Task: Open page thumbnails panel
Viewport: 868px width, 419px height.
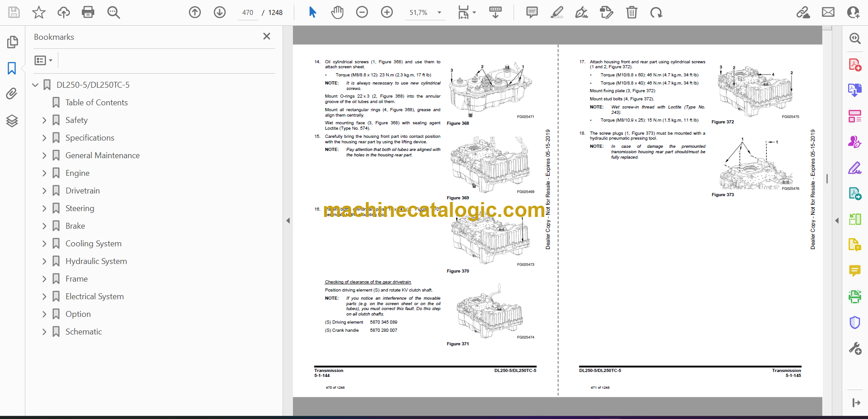Action: point(12,42)
